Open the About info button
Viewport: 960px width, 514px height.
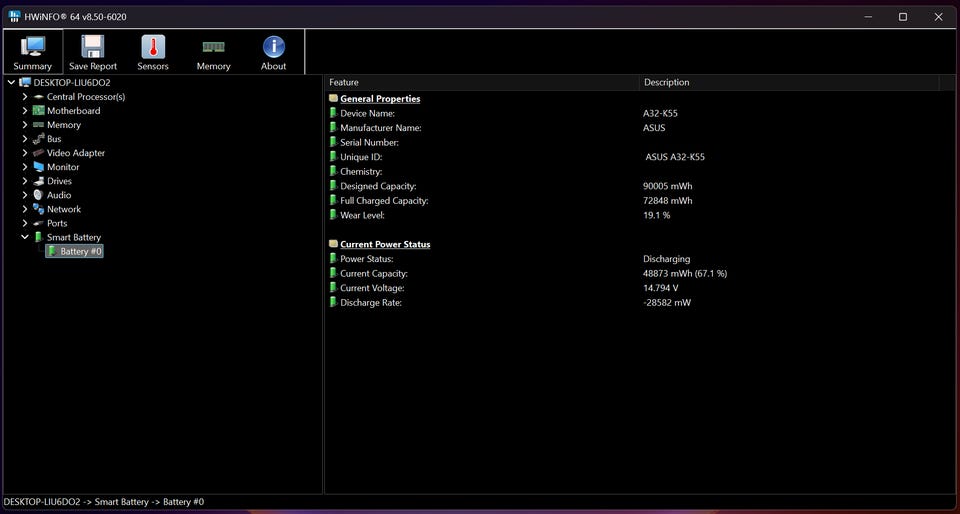click(273, 52)
